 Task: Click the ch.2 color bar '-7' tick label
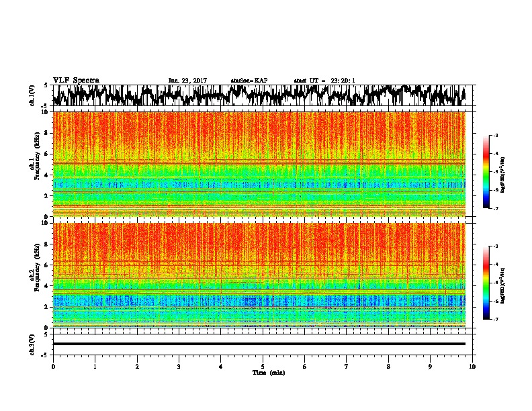tap(495, 320)
